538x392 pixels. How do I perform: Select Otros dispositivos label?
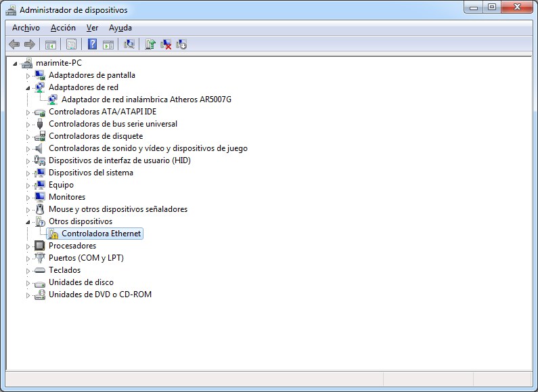pos(81,221)
